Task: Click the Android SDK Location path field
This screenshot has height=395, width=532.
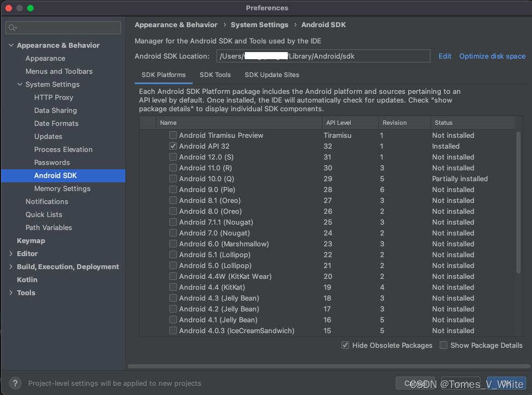Action: click(324, 56)
